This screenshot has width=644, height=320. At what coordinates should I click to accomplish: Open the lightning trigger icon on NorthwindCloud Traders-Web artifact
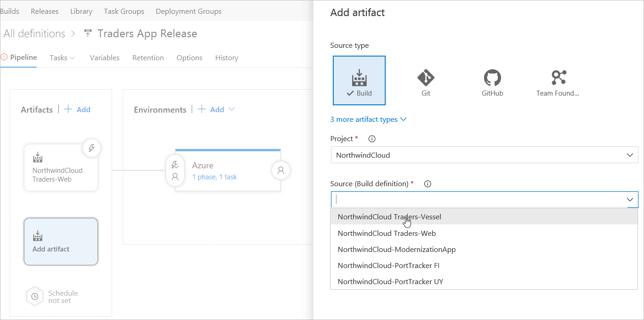pos(91,148)
